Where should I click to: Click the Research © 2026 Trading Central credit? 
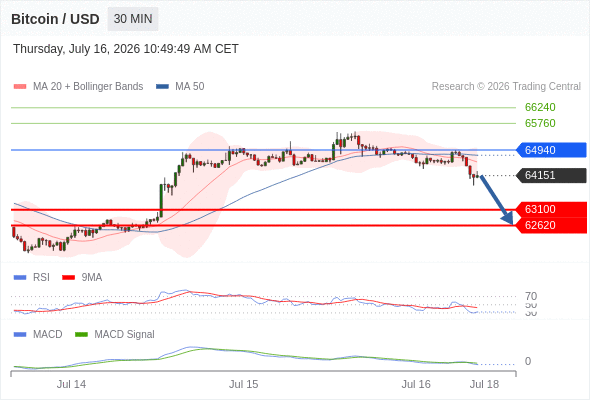(x=506, y=87)
